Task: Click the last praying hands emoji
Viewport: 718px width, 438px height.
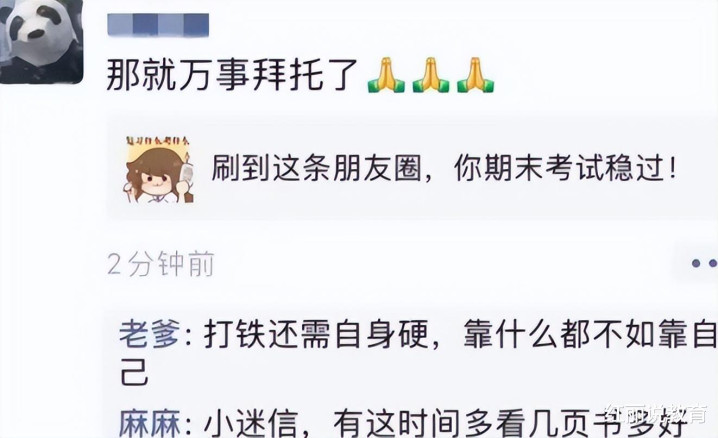Action: pos(475,75)
